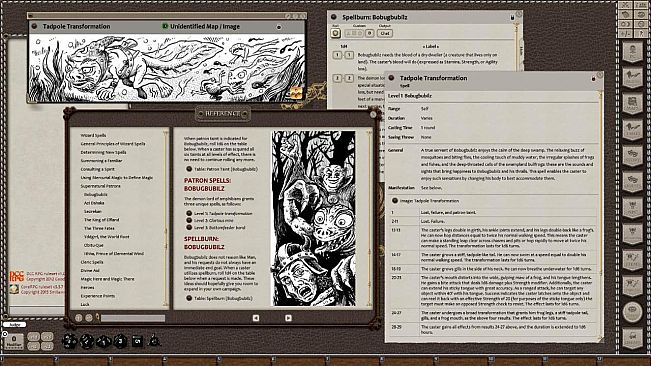Click the « Label » column header in Spellburn

pos(431,46)
